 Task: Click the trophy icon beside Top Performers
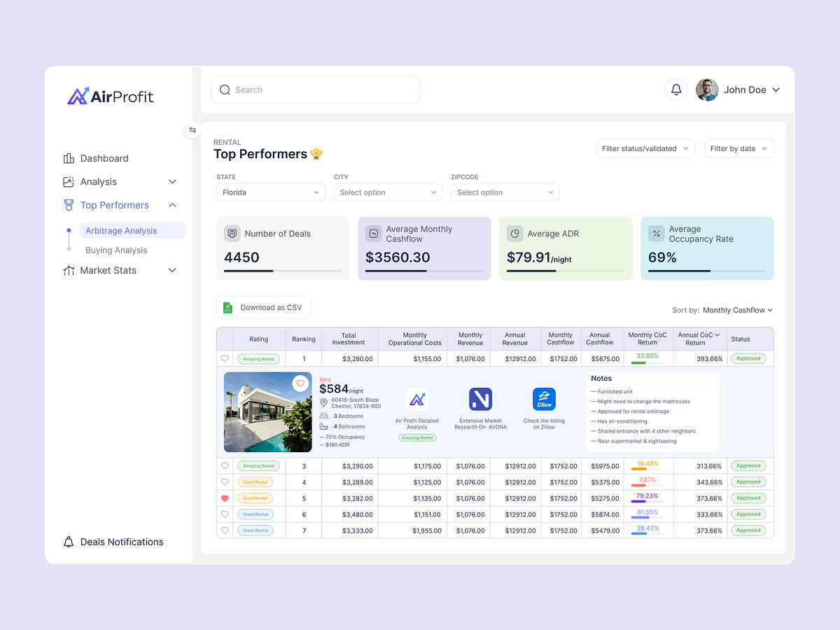[317, 153]
